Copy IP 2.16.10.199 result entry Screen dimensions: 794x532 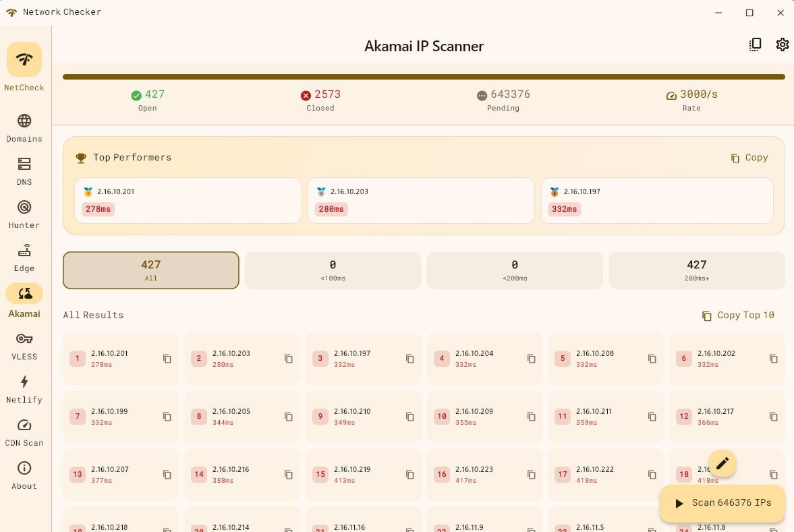(x=167, y=417)
